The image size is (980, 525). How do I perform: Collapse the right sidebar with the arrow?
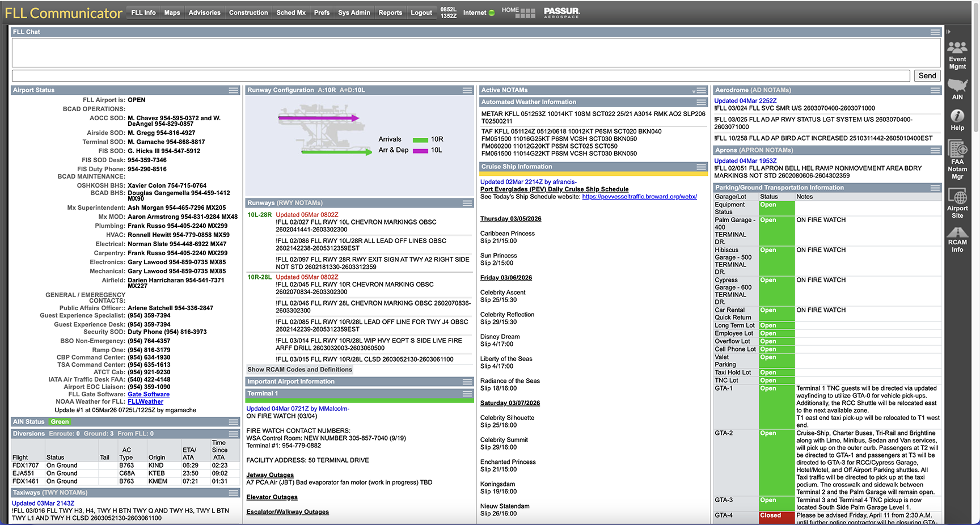pos(948,32)
